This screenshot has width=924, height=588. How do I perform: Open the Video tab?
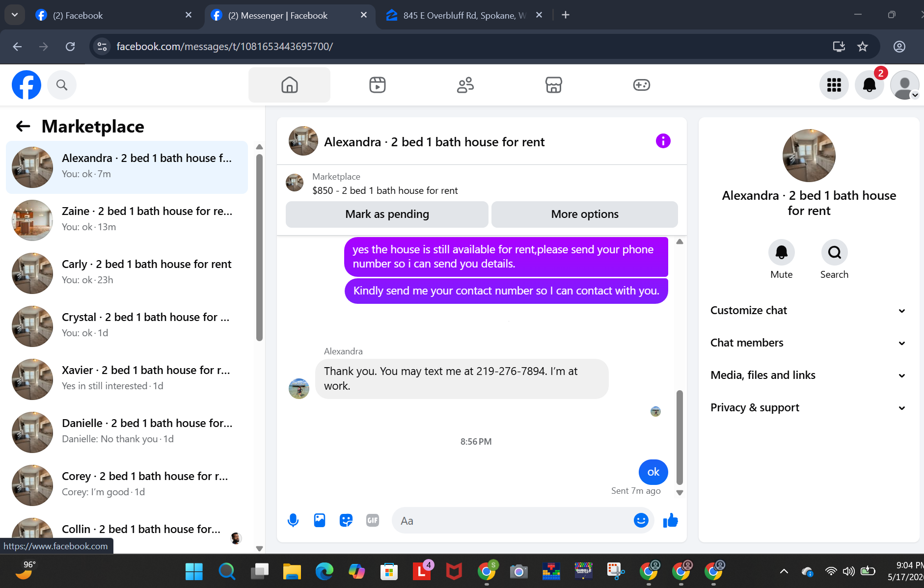coord(377,85)
